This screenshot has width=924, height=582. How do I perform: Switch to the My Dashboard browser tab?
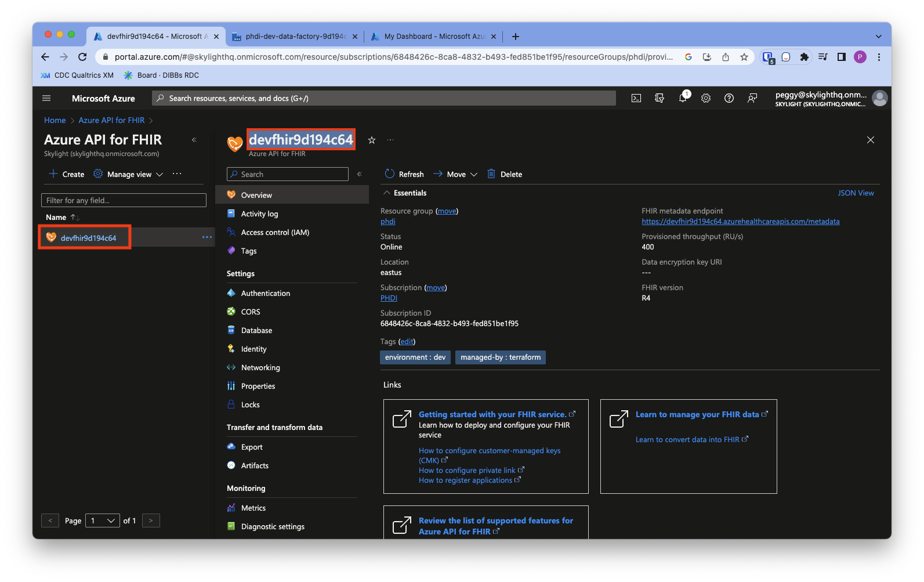click(x=434, y=37)
